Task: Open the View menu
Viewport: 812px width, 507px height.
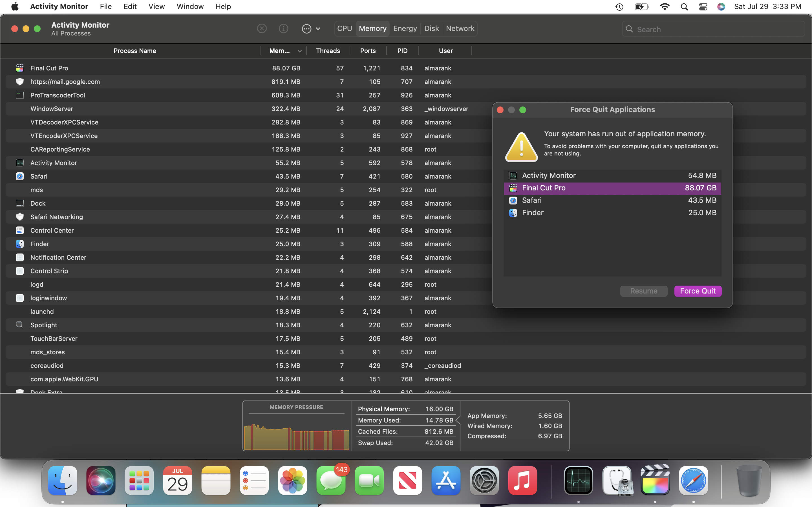Action: point(156,7)
